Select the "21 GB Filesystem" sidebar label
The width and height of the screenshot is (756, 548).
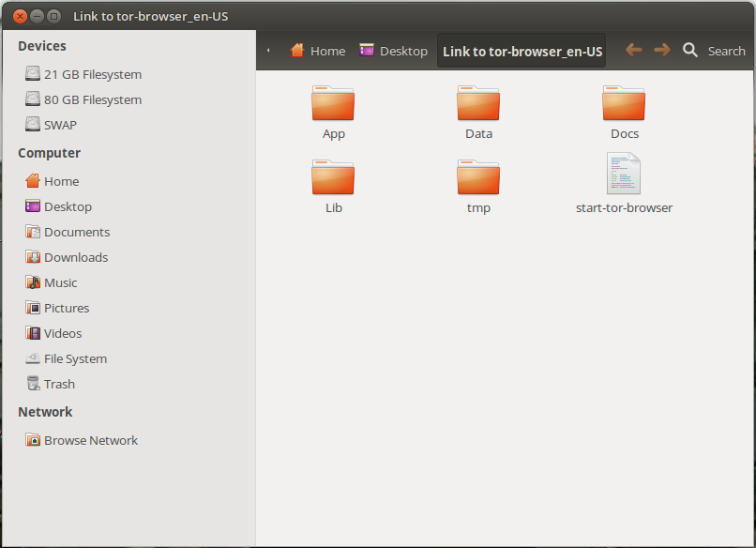(x=93, y=74)
